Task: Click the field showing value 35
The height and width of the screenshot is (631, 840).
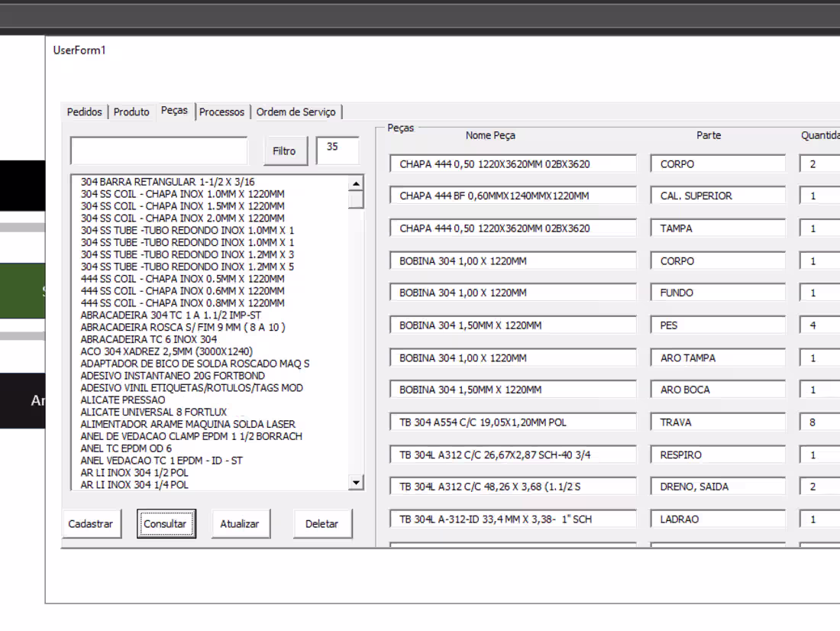Action: coord(337,150)
